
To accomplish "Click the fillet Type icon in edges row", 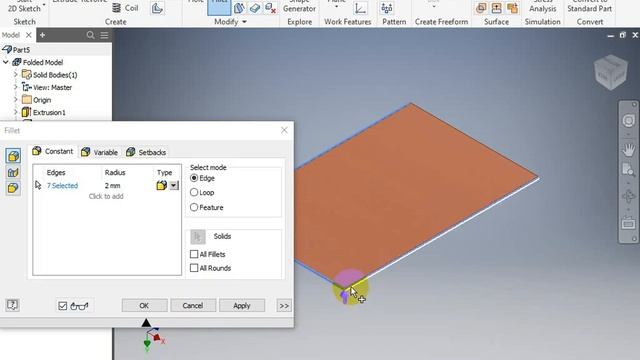I will coord(162,185).
